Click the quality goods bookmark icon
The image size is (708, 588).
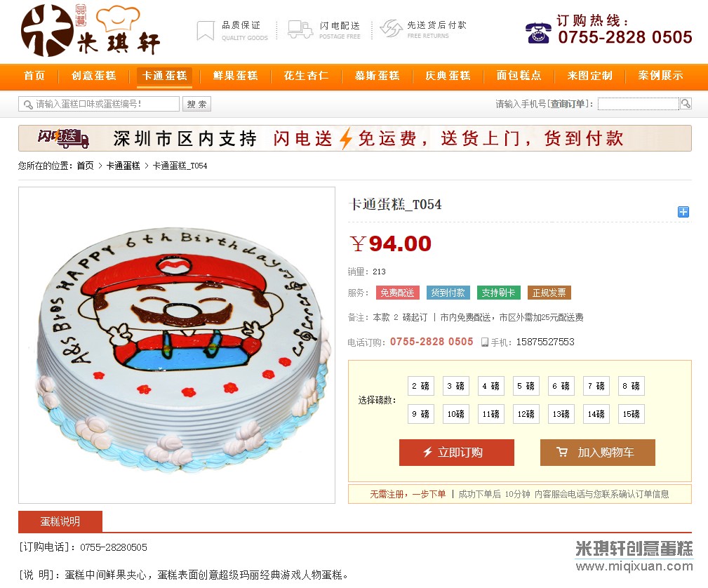[206, 31]
